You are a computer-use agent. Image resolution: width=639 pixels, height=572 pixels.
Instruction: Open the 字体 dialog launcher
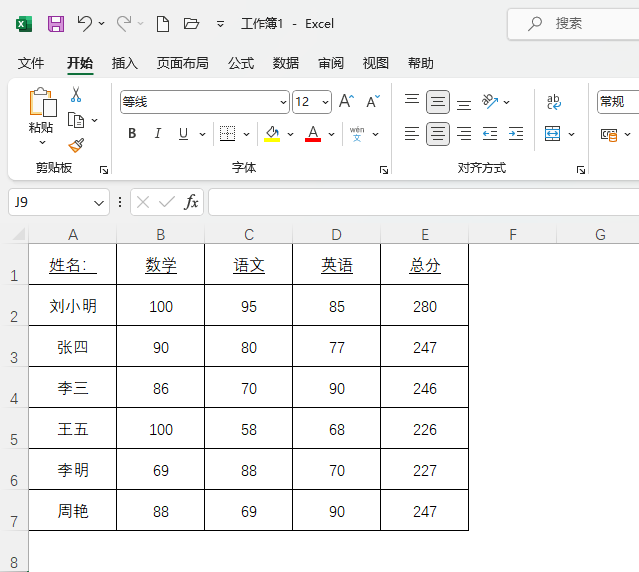click(384, 170)
